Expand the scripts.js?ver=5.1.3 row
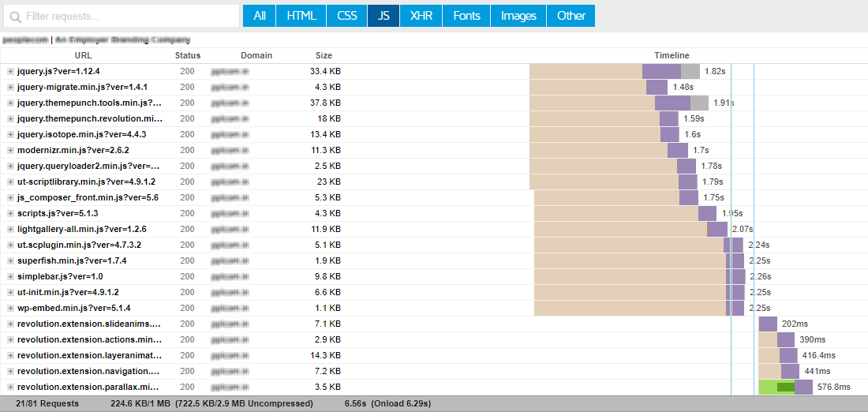868x412 pixels. click(10, 214)
